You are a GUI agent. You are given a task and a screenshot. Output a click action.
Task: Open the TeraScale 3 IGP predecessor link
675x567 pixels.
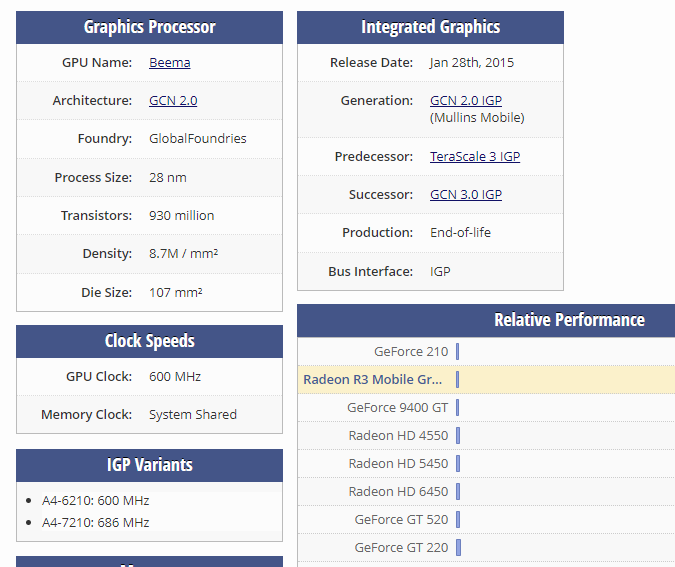tap(475, 157)
